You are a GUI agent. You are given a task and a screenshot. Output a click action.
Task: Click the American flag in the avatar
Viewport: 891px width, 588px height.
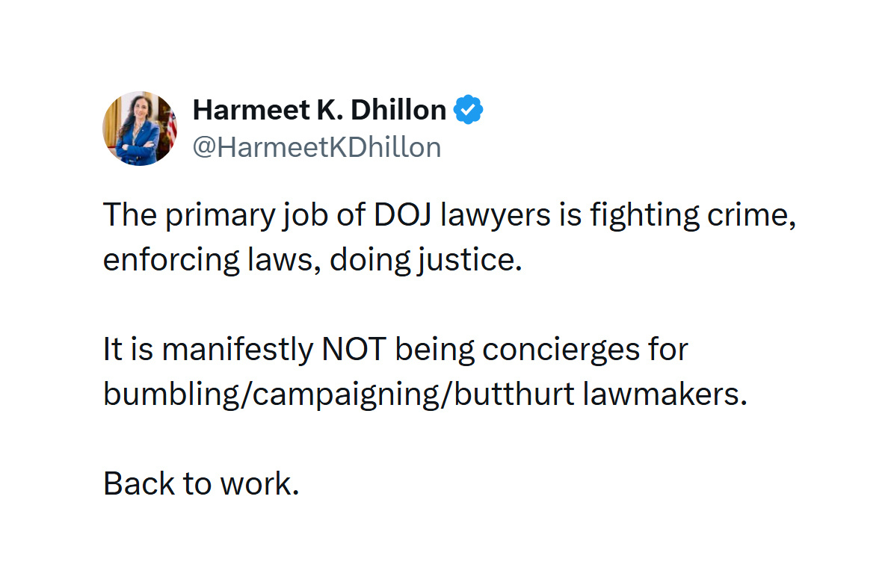point(171,125)
